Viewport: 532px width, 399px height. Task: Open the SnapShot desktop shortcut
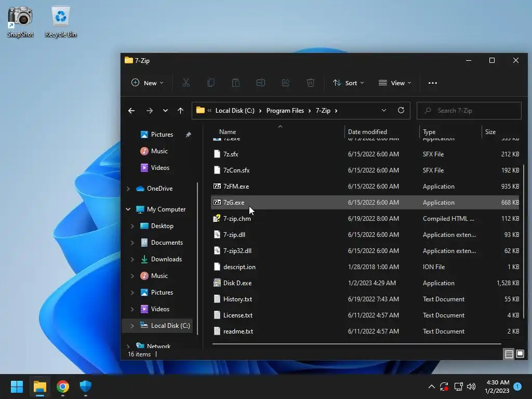click(x=20, y=21)
